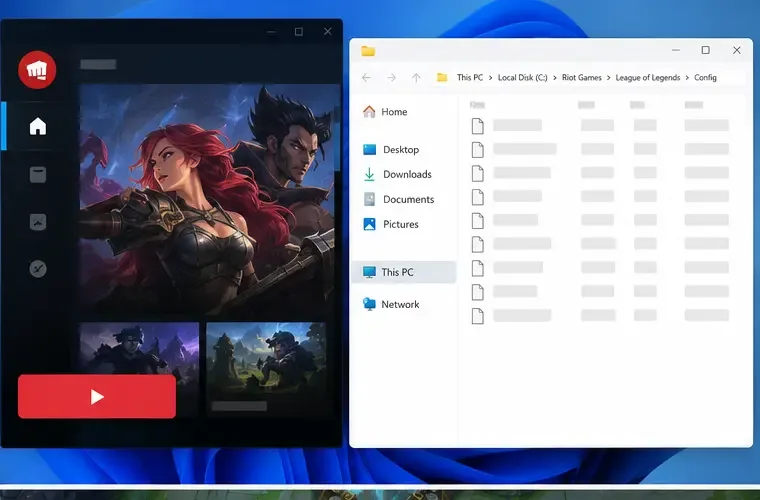Select the last file in the Config list
The image size is (760, 500).
point(600,315)
